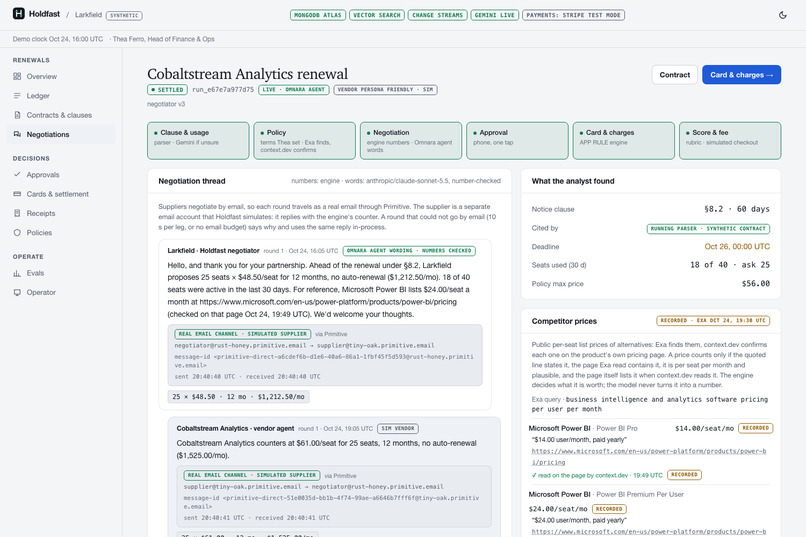Select the Clause & usage stage card

pyautogui.click(x=198, y=141)
